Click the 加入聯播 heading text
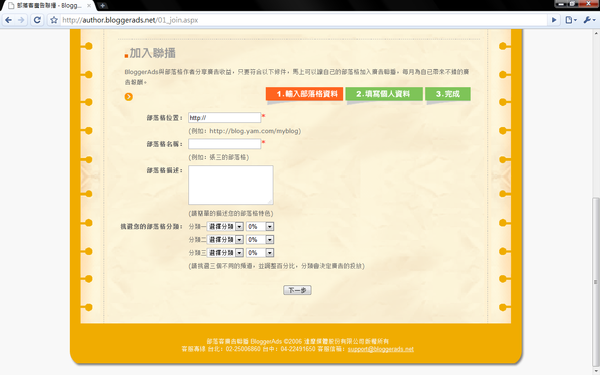The image size is (600, 375). point(152,53)
